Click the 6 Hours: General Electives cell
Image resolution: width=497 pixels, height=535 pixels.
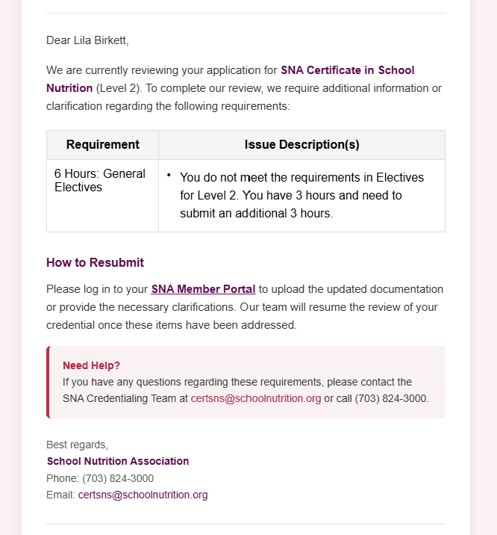coord(102,196)
